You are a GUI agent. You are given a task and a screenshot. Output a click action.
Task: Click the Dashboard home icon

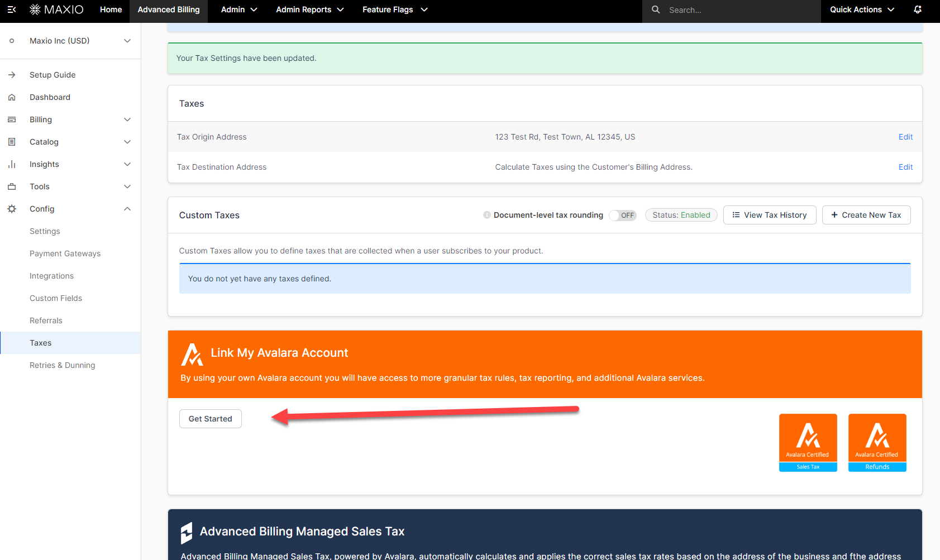coord(12,97)
